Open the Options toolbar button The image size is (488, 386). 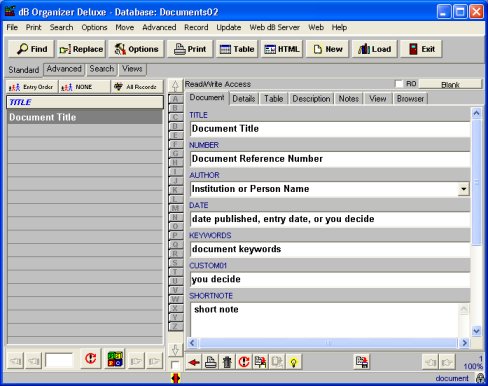[136, 49]
